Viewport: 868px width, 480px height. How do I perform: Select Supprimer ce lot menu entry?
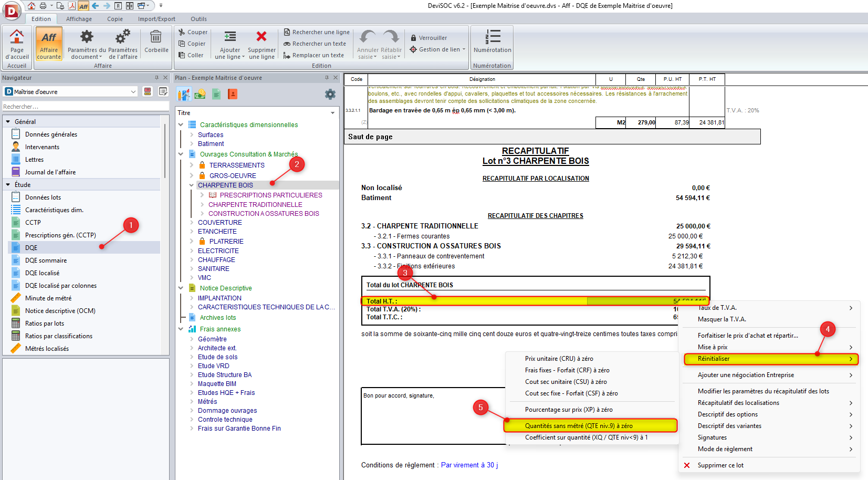(720, 465)
